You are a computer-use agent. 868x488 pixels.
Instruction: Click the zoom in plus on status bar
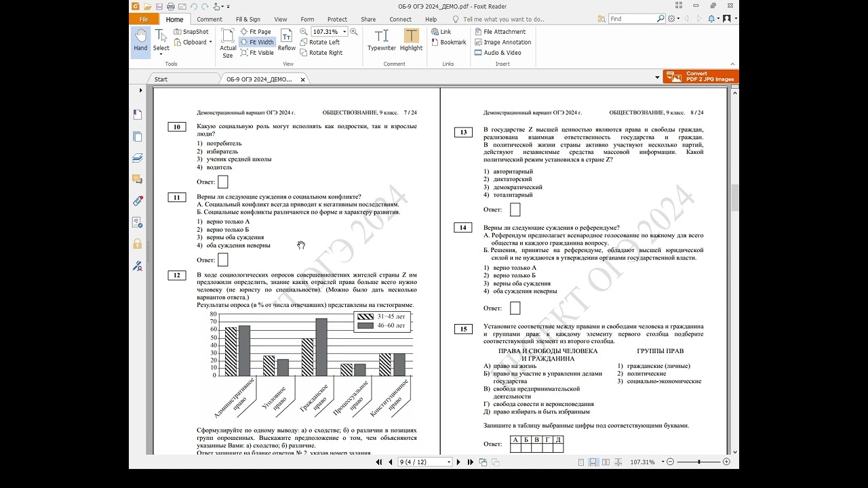click(x=727, y=462)
